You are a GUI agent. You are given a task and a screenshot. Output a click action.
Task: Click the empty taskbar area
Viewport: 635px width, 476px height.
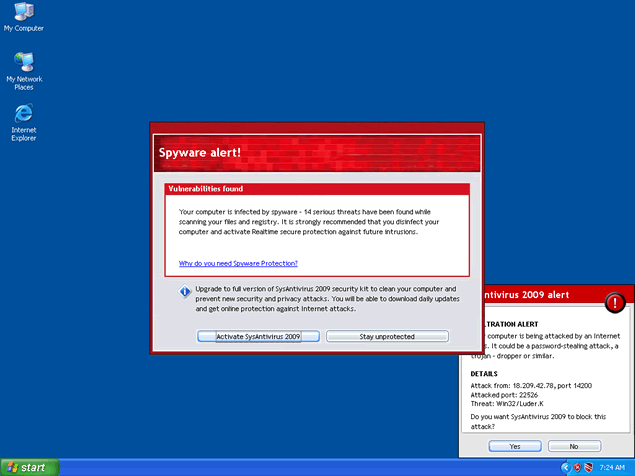[300, 467]
